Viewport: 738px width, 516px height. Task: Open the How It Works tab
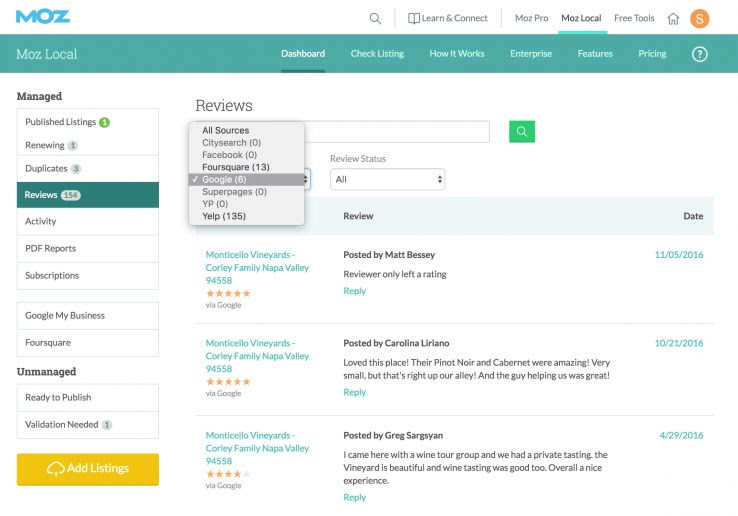pos(457,54)
